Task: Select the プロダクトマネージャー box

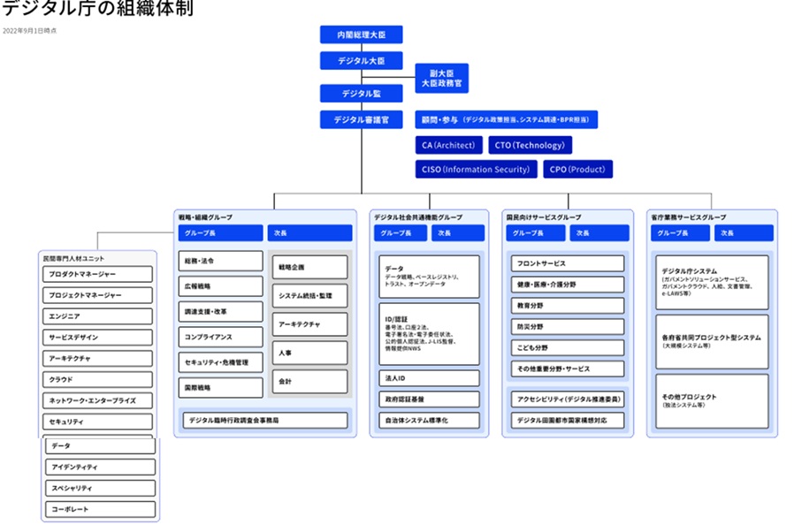Action: point(99,274)
